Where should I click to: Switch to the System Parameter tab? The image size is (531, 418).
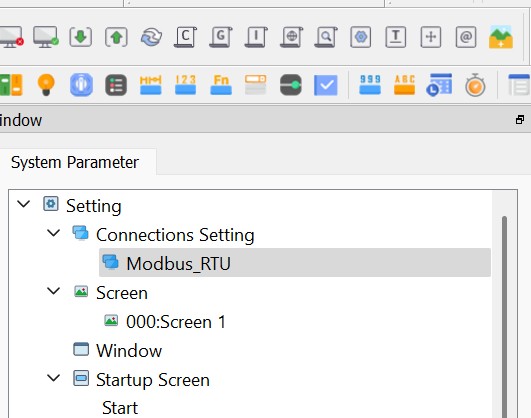tap(75, 162)
